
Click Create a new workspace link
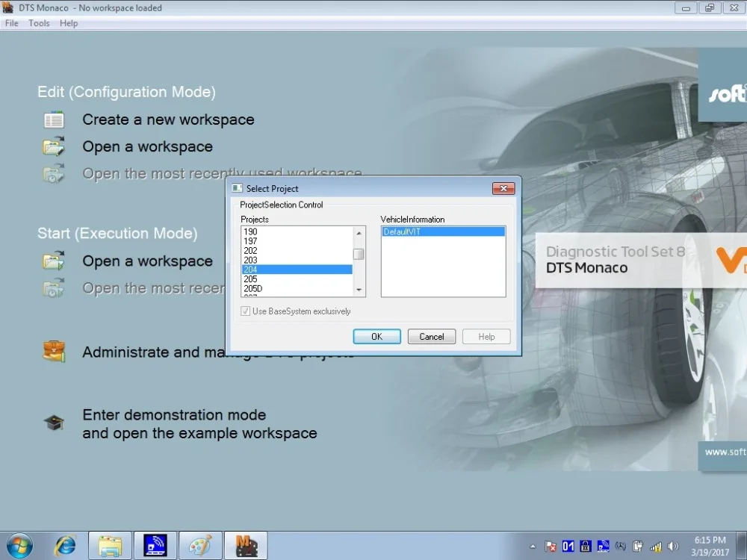pos(168,119)
